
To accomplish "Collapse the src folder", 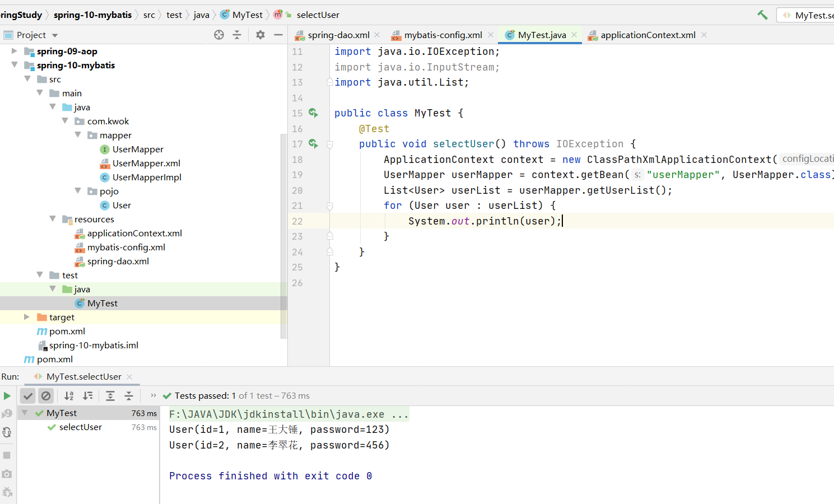I will click(x=27, y=79).
